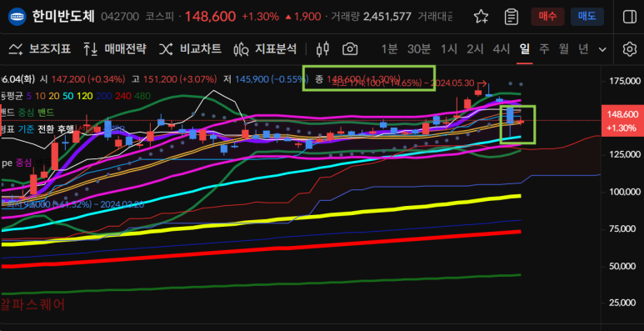The height and width of the screenshot is (331, 644).
Task: Open chart settings gear icon
Action: [x=629, y=49]
